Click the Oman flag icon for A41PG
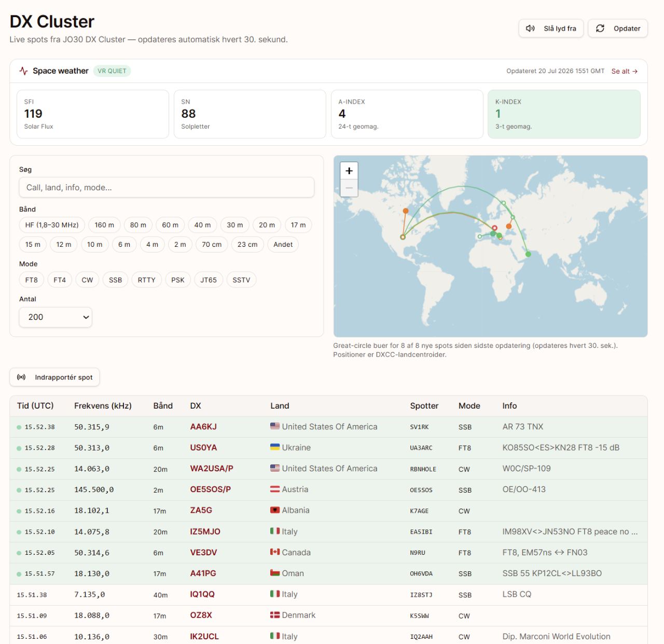The image size is (664, 644). (275, 573)
